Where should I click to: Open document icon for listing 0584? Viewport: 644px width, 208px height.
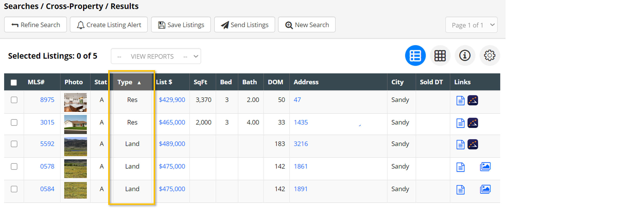[460, 190]
